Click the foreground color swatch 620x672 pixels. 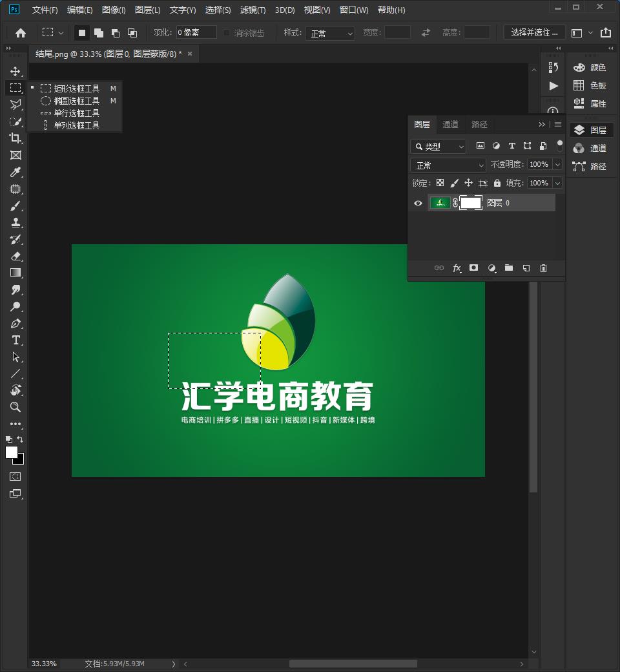11,452
